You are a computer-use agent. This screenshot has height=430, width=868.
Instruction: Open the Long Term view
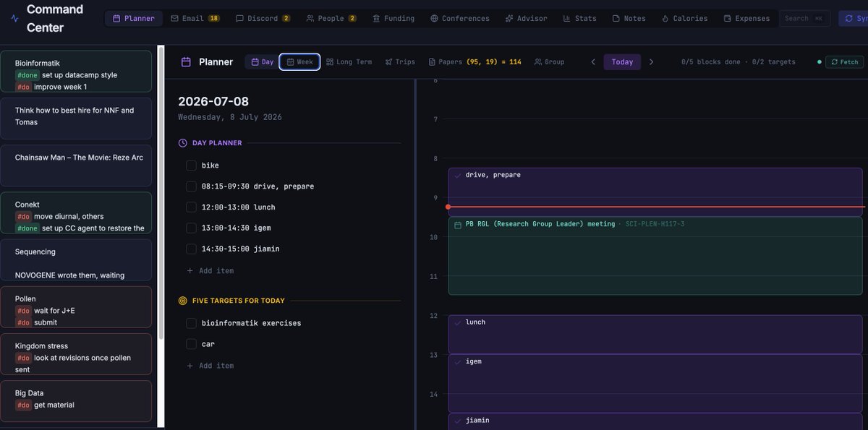[x=349, y=61]
